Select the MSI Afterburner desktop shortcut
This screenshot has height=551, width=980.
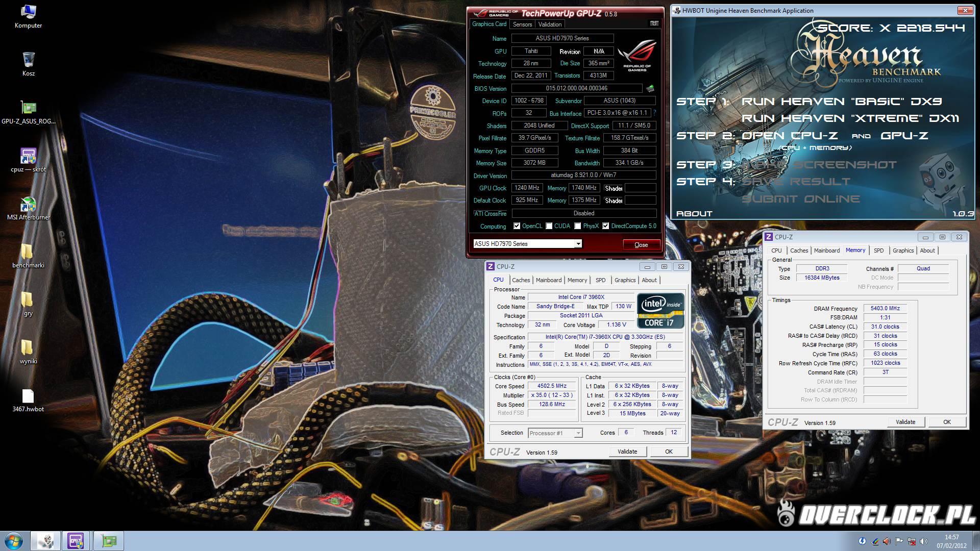point(29,208)
